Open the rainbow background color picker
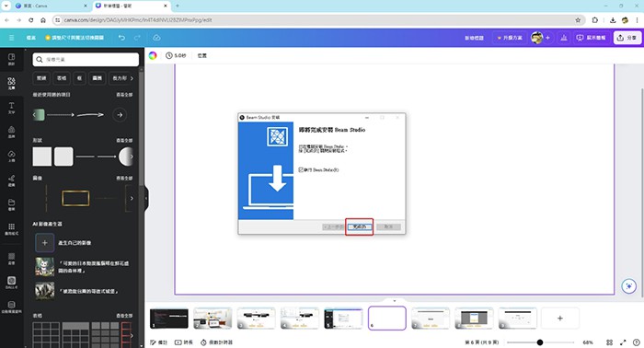The image size is (644, 348). [153, 55]
